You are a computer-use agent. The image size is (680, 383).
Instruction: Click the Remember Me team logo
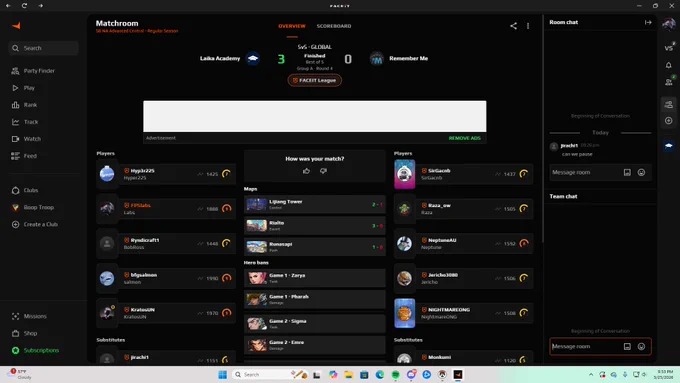point(376,58)
